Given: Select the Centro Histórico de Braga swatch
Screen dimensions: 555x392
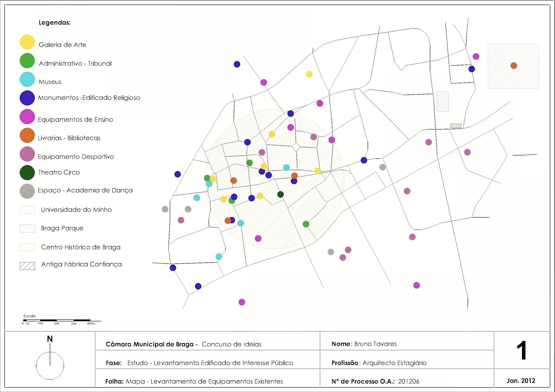Looking at the screenshot, I should [x=27, y=247].
